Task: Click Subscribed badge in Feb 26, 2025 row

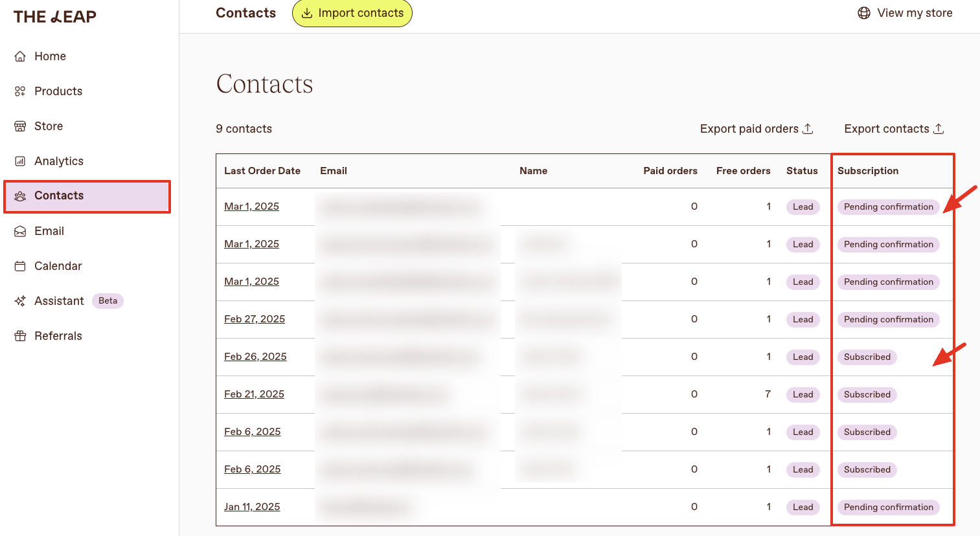Action: coord(867,357)
